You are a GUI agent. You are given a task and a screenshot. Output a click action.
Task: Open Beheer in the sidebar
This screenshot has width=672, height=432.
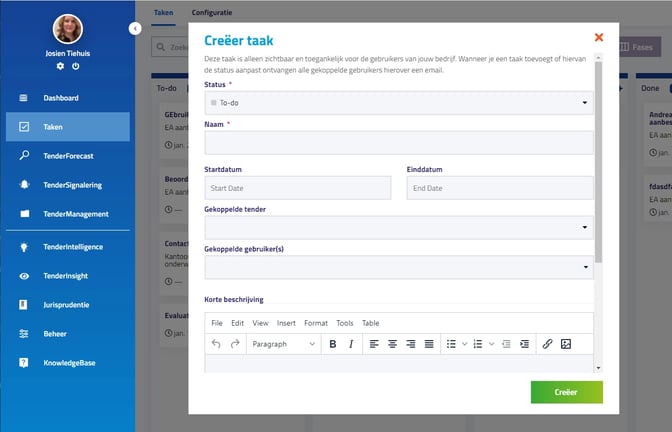click(x=68, y=334)
